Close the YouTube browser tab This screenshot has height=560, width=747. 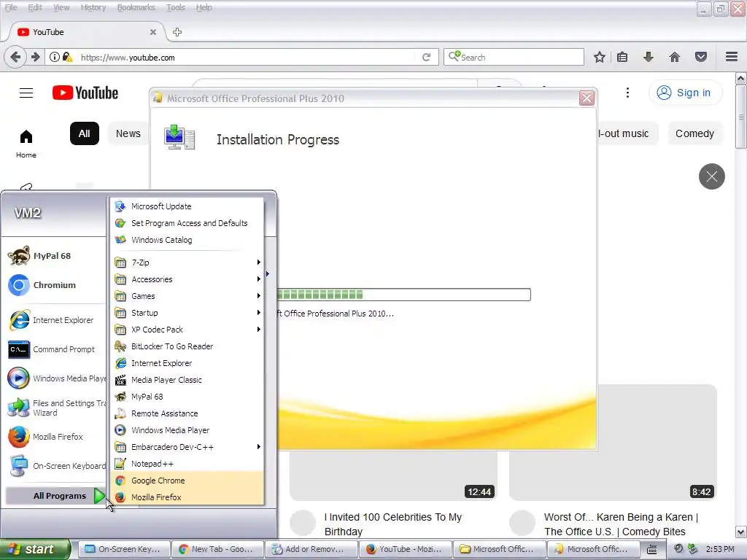tap(153, 32)
